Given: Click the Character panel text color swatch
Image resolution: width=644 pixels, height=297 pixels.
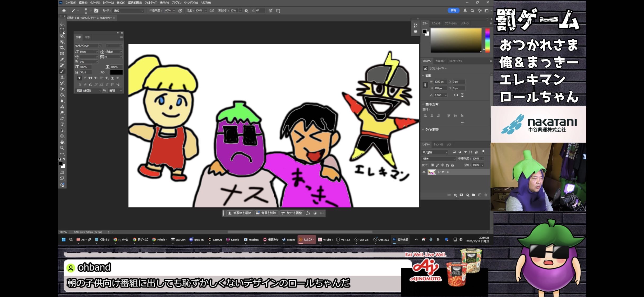Looking at the screenshot, I should (x=116, y=72).
